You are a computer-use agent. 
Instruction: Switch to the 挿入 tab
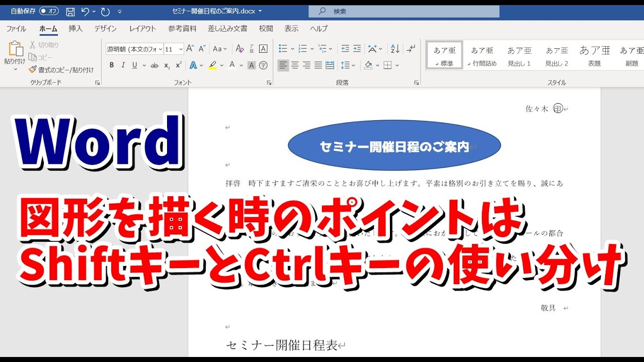(x=75, y=29)
